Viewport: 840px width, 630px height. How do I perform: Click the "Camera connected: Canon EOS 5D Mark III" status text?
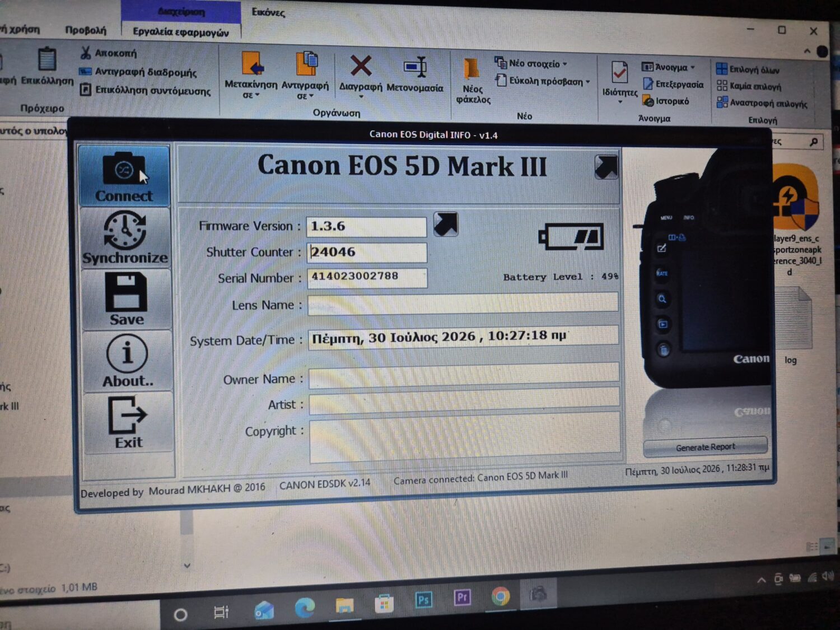point(480,478)
